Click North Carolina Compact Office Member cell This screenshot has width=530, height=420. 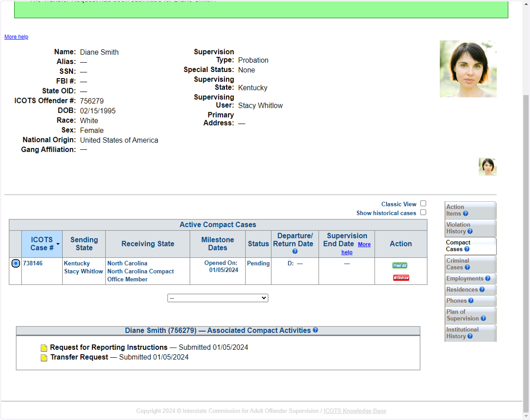click(148, 271)
